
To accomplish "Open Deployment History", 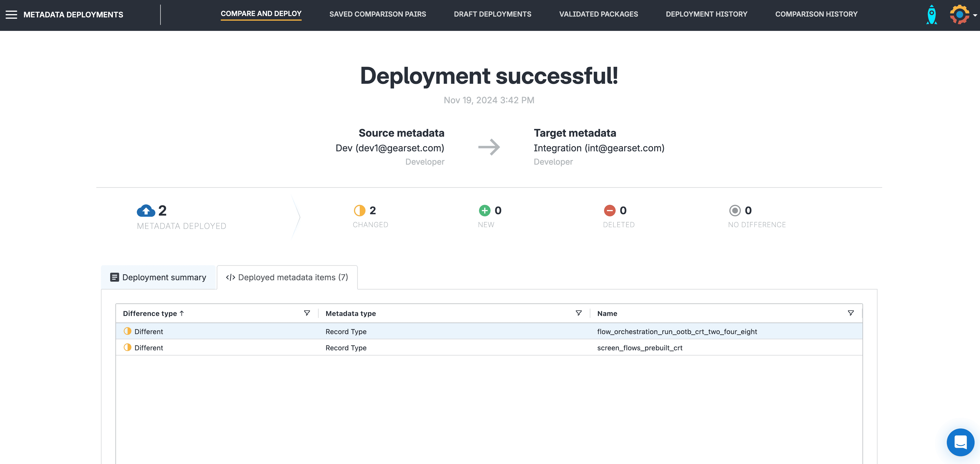I will pos(707,14).
